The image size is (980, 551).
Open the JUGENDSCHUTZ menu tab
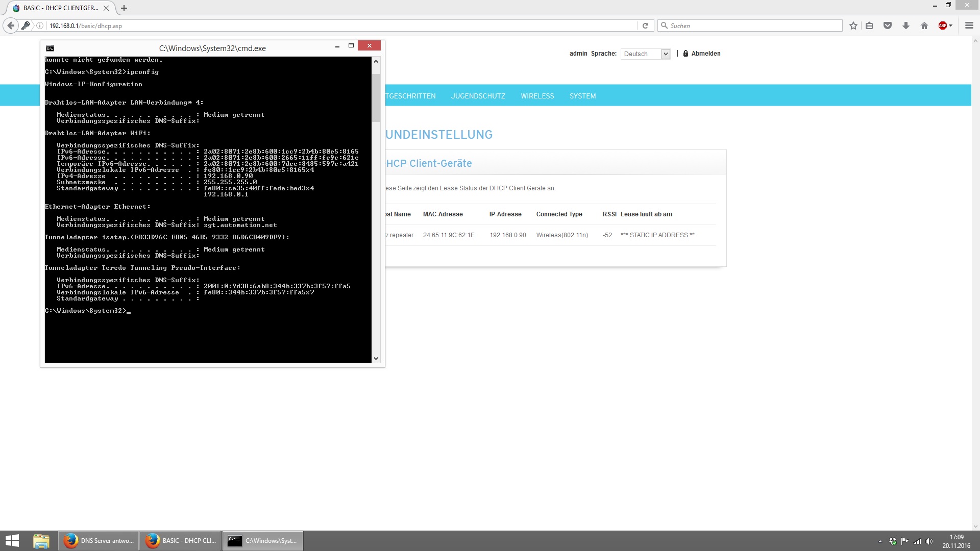click(x=478, y=96)
